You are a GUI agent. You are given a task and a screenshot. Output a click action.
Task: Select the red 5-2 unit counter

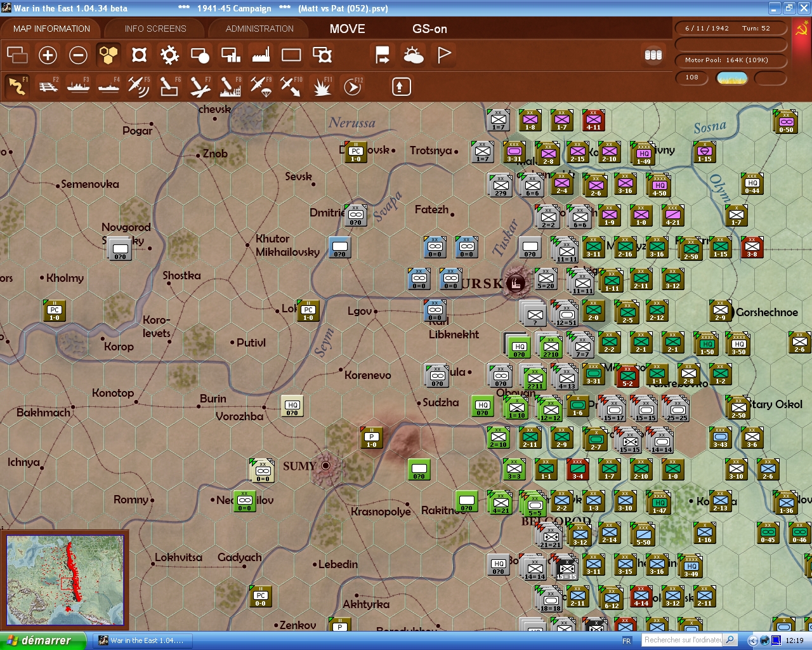628,376
